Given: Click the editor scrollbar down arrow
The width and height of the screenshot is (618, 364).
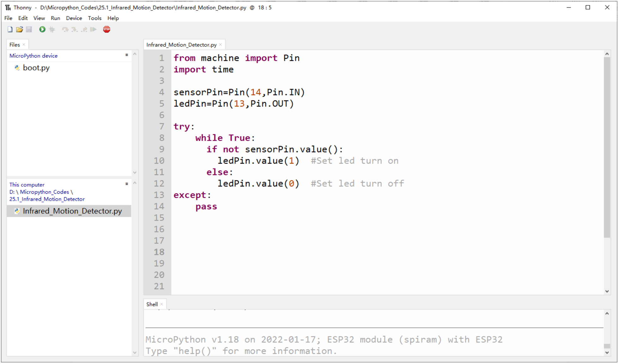Looking at the screenshot, I should [x=607, y=291].
